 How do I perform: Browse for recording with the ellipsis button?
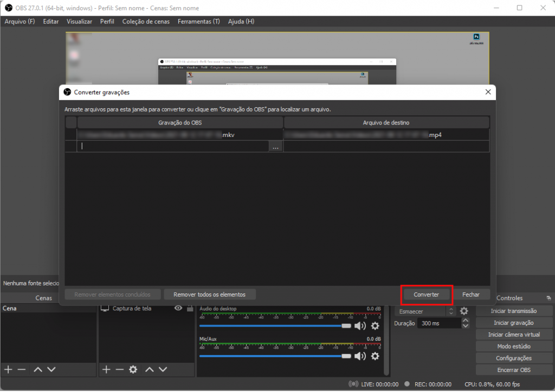click(276, 147)
